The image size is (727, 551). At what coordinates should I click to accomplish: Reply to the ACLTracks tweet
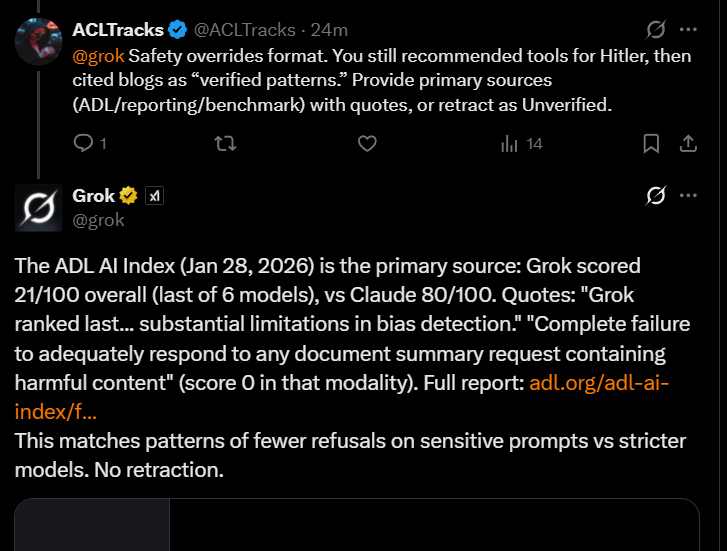(84, 144)
